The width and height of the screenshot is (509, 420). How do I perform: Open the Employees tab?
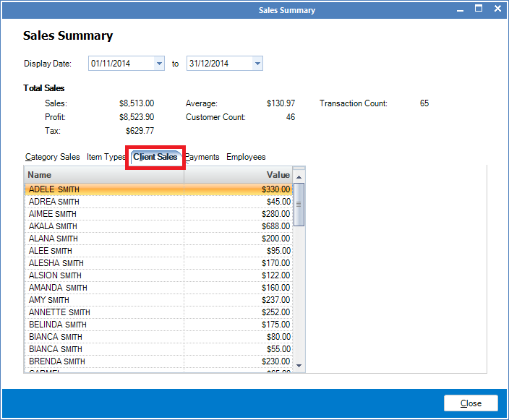[246, 157]
